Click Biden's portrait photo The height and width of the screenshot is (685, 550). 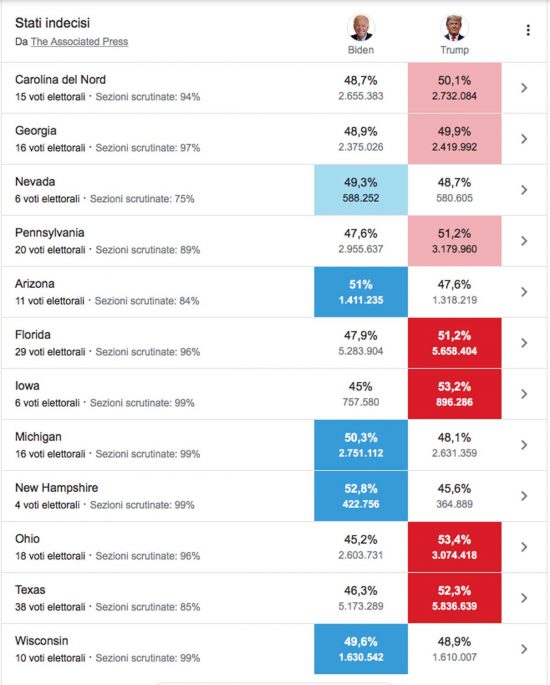pos(361,28)
